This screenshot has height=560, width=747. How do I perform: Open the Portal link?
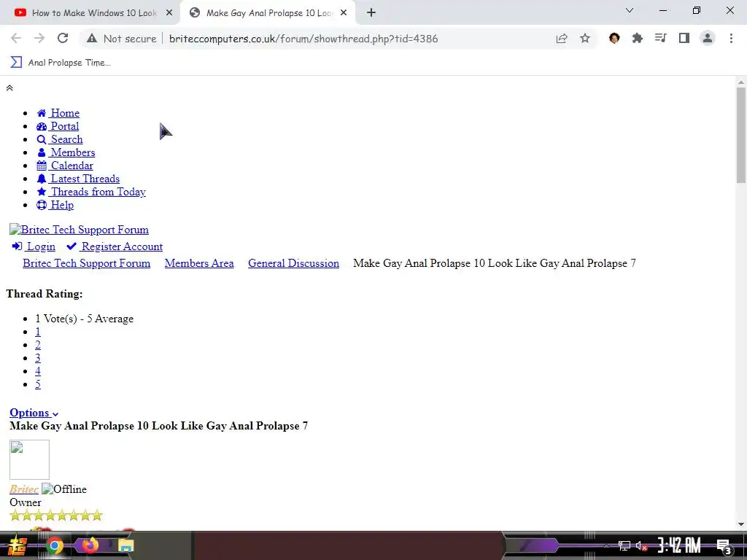coord(65,126)
